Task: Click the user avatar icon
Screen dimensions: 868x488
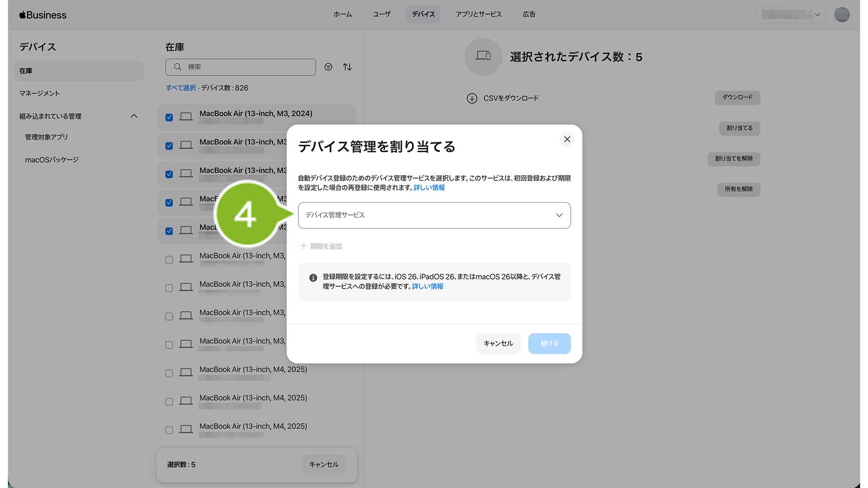Action: pos(842,15)
